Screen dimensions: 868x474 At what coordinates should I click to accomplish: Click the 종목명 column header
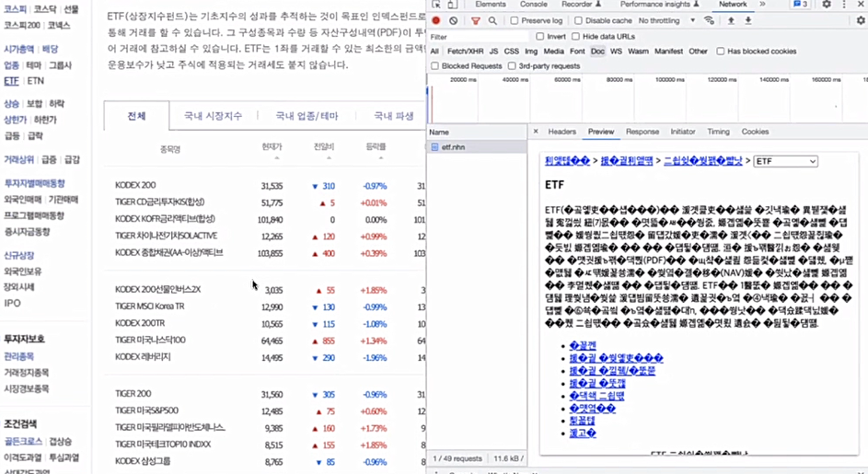click(170, 149)
